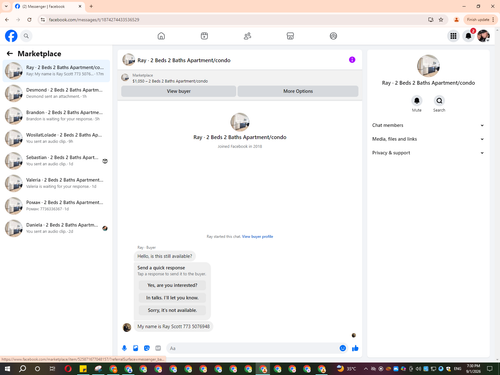Expand Media, files and links section
The width and height of the screenshot is (500, 375).
coord(428,139)
